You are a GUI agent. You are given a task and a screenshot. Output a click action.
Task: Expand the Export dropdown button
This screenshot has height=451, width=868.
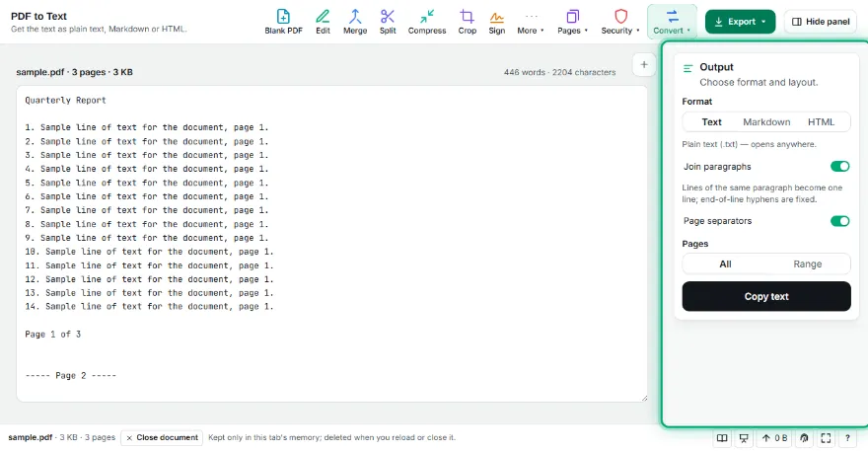(740, 22)
